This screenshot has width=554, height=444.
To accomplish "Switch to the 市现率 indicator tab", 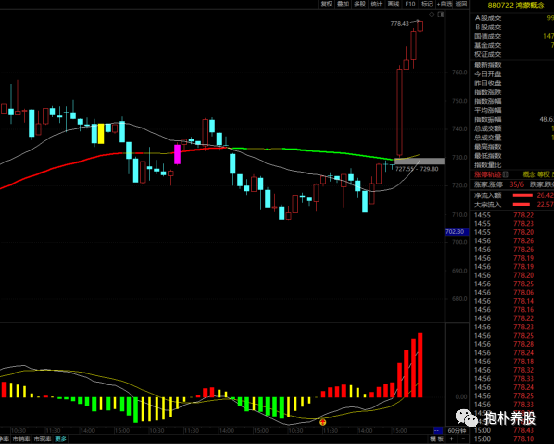I will point(42,439).
